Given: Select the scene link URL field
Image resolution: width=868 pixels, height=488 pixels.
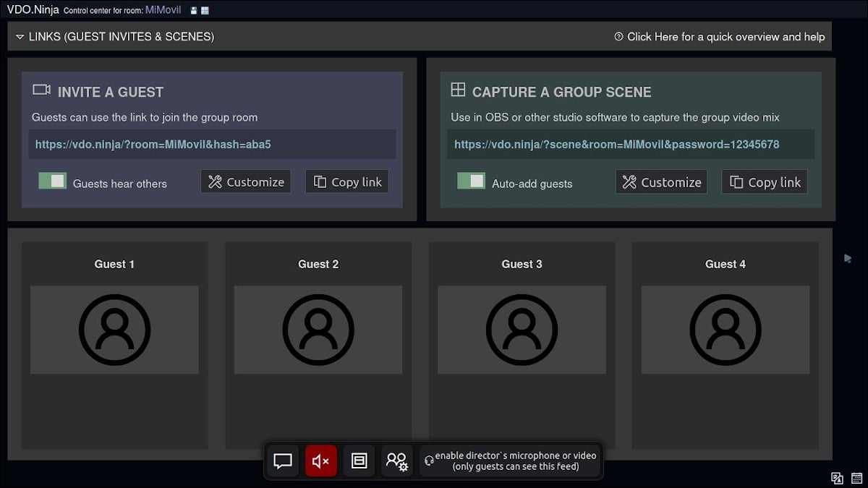Looking at the screenshot, I should (633, 145).
